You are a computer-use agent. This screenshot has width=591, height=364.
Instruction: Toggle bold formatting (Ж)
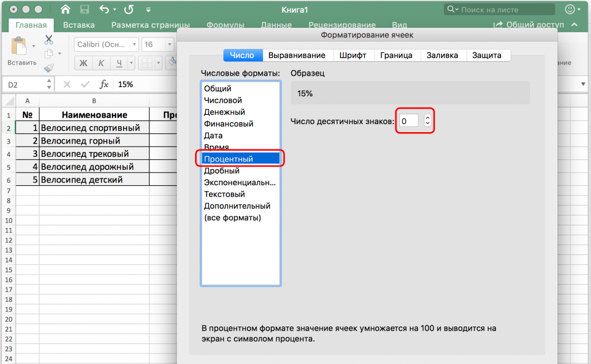coord(83,63)
